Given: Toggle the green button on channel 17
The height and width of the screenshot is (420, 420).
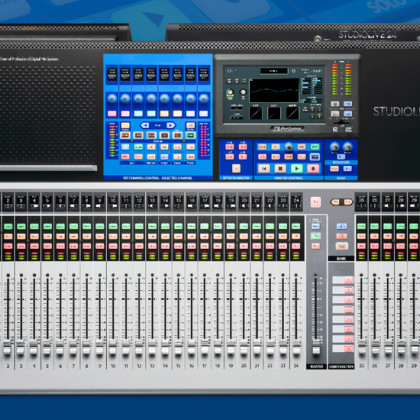Looking at the screenshot, I should 204,226.
